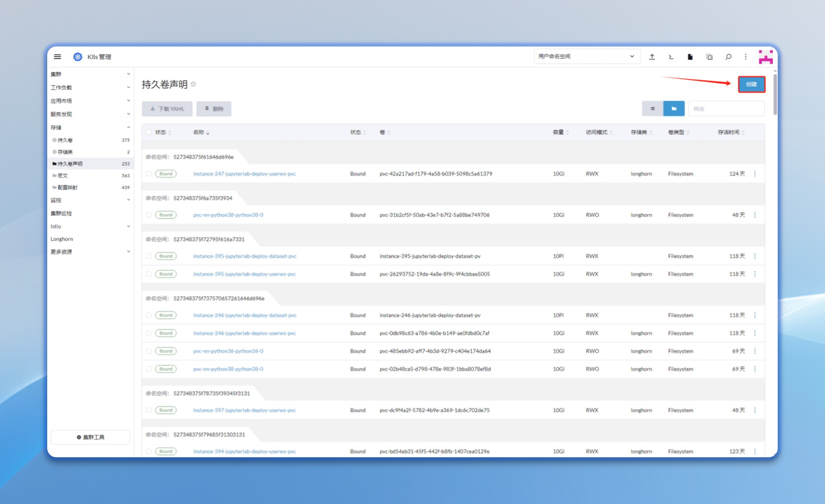
Task: Open Longhorn from the sidebar
Action: coord(62,239)
